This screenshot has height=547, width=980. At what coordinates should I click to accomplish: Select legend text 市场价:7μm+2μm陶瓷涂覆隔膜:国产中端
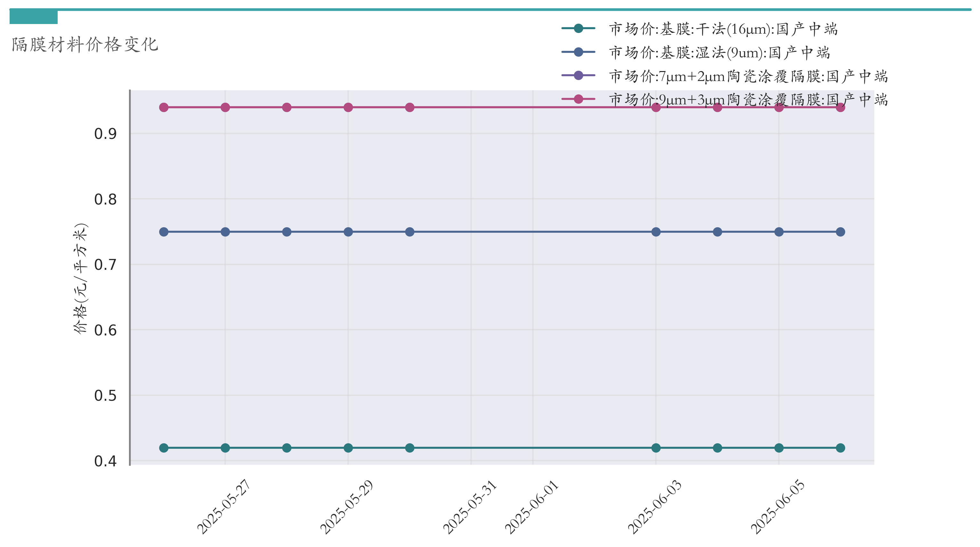pos(748,76)
